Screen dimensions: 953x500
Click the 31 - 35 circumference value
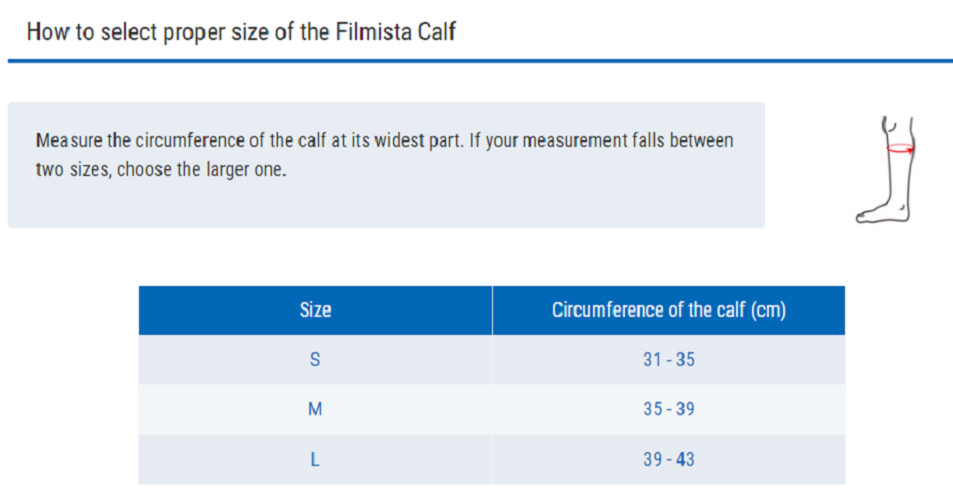(x=669, y=360)
